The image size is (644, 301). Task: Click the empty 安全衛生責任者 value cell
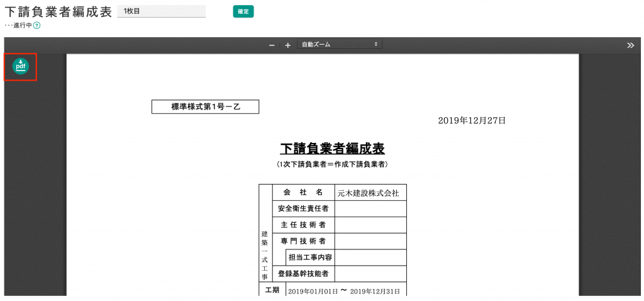(x=370, y=208)
